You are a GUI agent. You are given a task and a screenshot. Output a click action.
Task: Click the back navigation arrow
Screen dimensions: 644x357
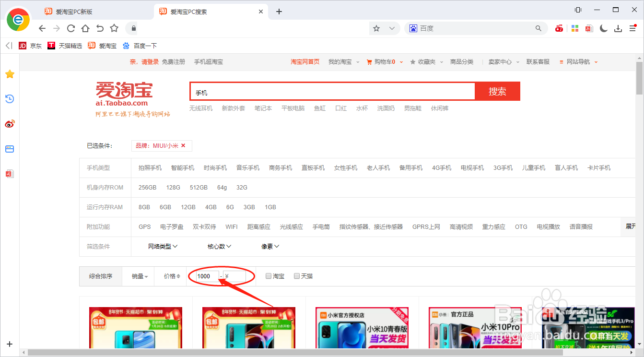click(42, 28)
